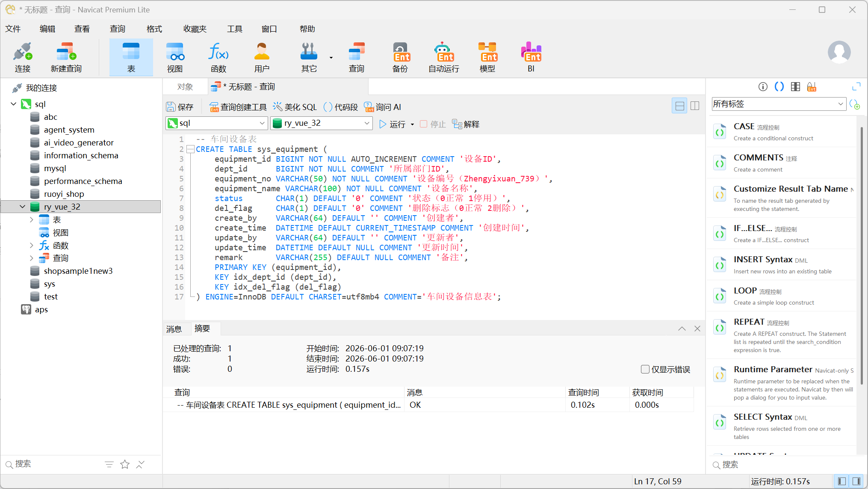Open the 代码段 code snippets panel
The width and height of the screenshot is (868, 489).
click(341, 107)
